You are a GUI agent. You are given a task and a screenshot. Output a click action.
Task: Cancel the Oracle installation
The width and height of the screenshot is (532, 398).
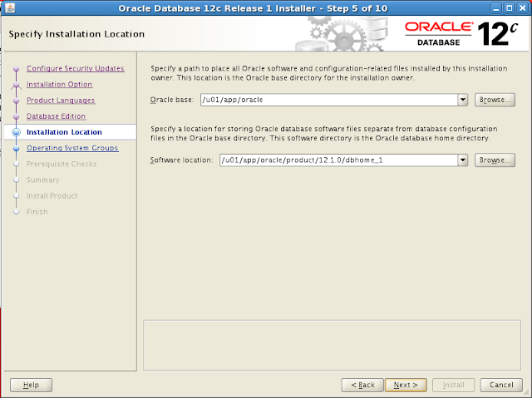point(501,385)
